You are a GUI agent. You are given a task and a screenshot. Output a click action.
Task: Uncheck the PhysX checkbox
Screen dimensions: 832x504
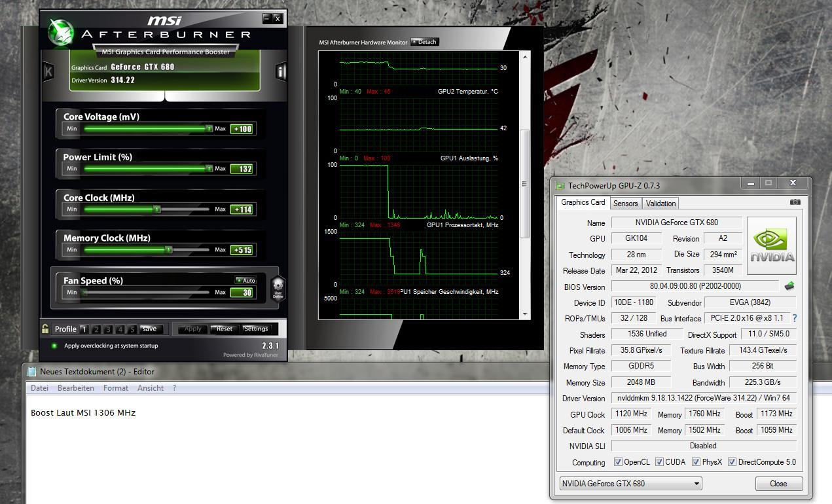click(696, 462)
